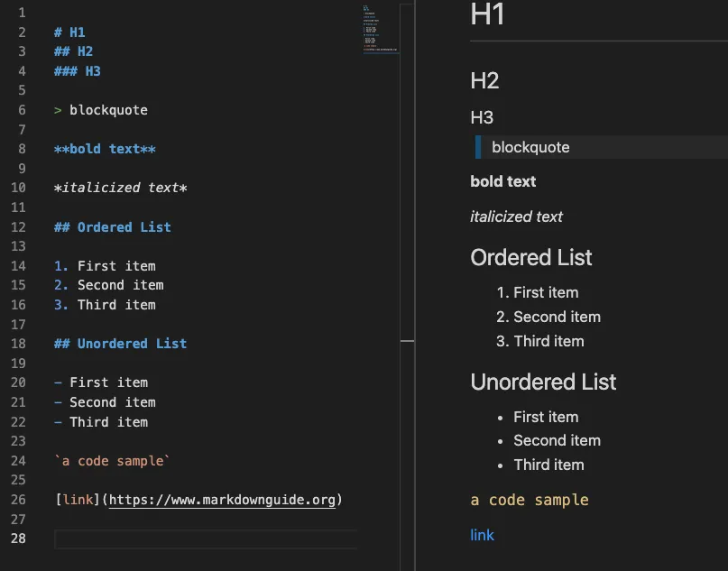Click the H2 heading in the preview
This screenshot has width=728, height=571.
[484, 80]
